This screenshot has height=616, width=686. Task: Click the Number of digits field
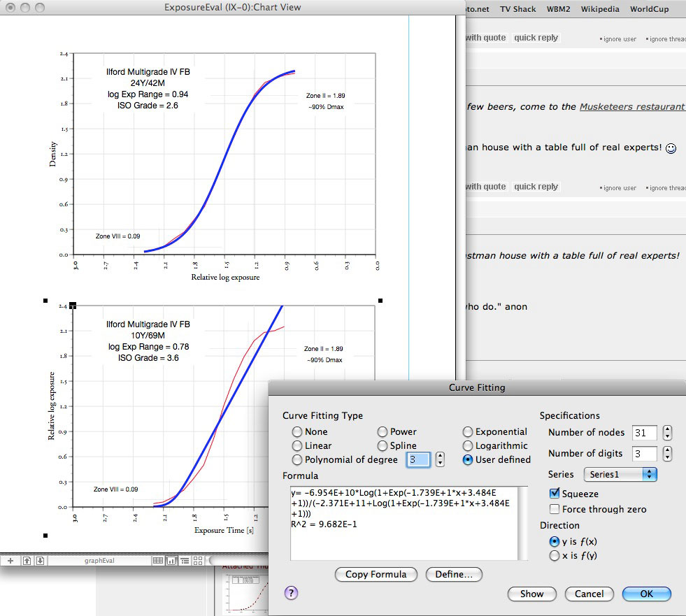(645, 454)
